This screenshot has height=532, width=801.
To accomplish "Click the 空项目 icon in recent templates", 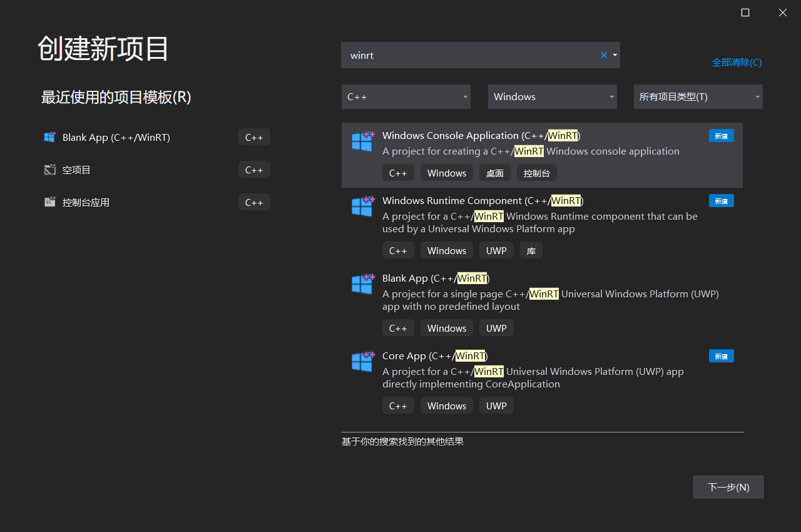I will (x=49, y=170).
